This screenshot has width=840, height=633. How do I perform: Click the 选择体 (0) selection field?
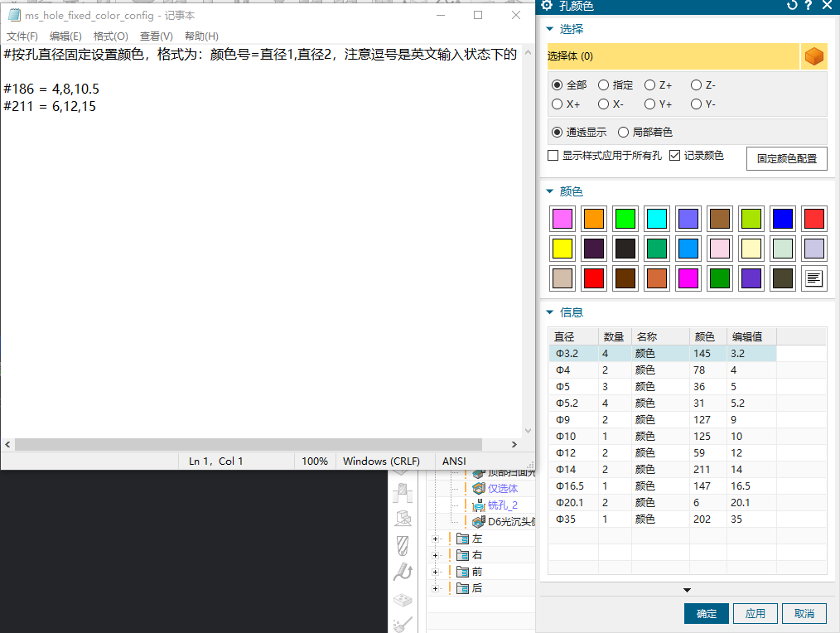pyautogui.click(x=673, y=56)
